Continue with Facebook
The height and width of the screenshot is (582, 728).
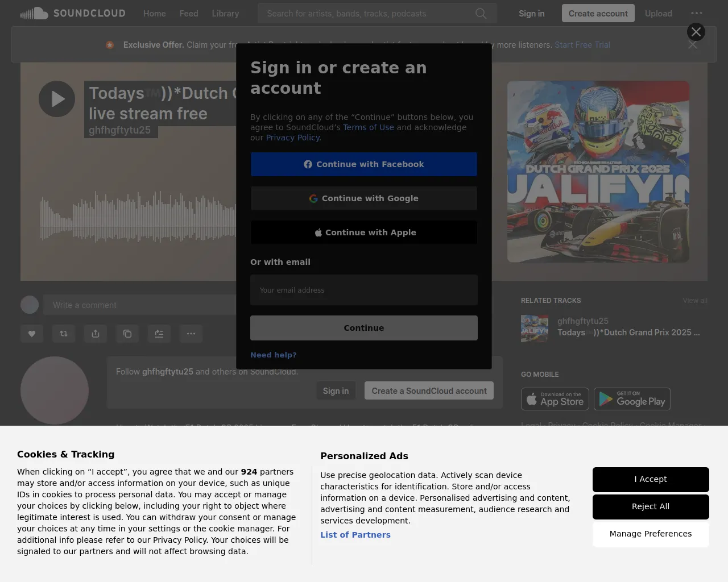click(364, 164)
